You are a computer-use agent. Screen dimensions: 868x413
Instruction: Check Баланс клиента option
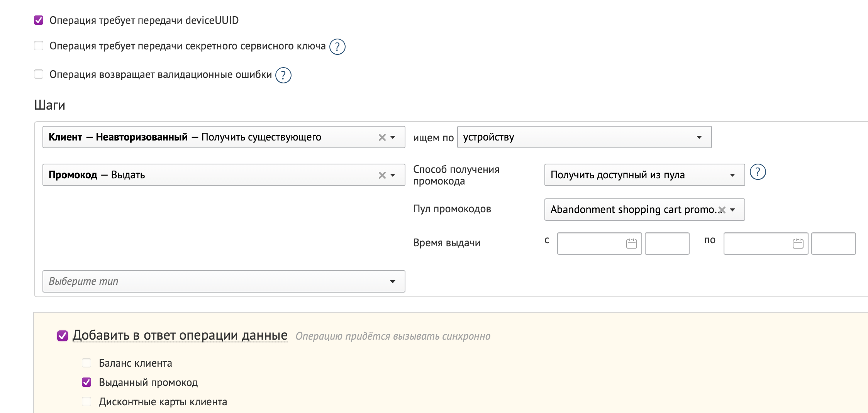pos(86,363)
